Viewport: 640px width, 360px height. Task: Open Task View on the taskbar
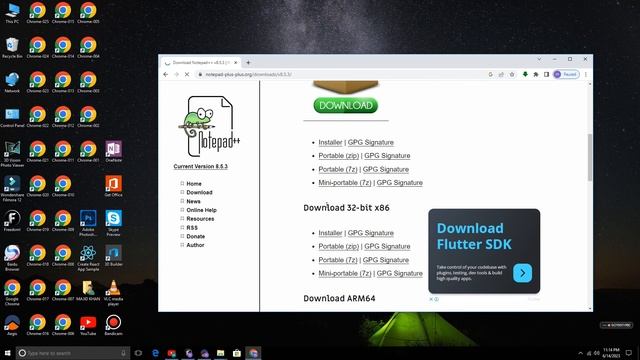pos(138,353)
